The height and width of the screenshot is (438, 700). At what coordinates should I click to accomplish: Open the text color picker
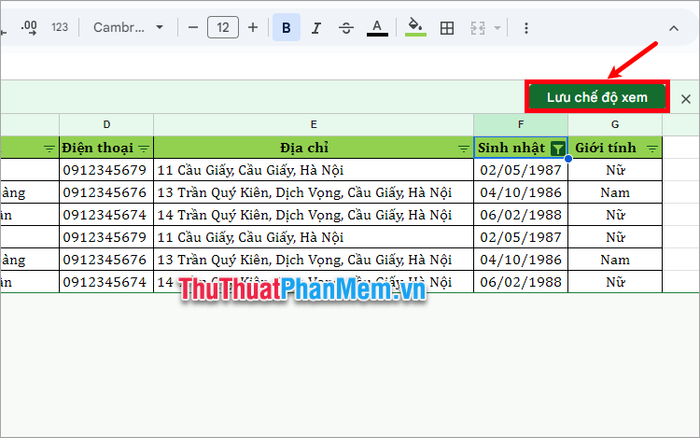point(377,28)
